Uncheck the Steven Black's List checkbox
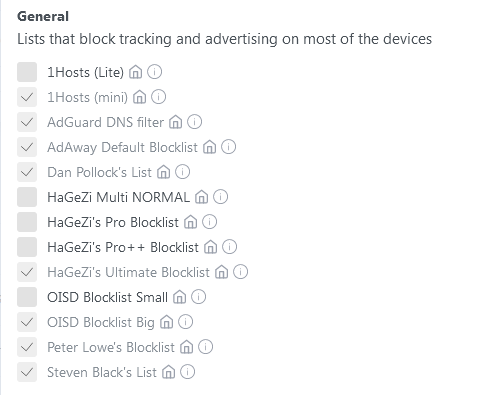The width and height of the screenshot is (482, 395). point(27,372)
